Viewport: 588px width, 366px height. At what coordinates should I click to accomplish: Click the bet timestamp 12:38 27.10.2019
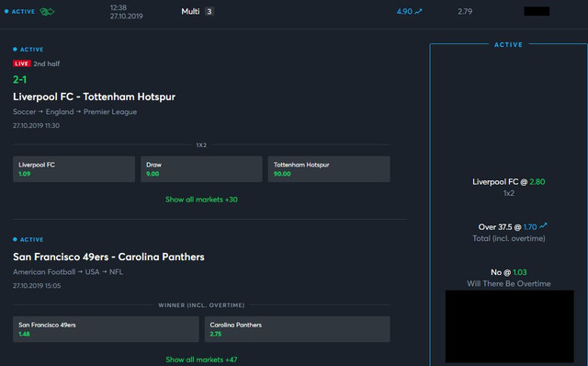point(127,12)
